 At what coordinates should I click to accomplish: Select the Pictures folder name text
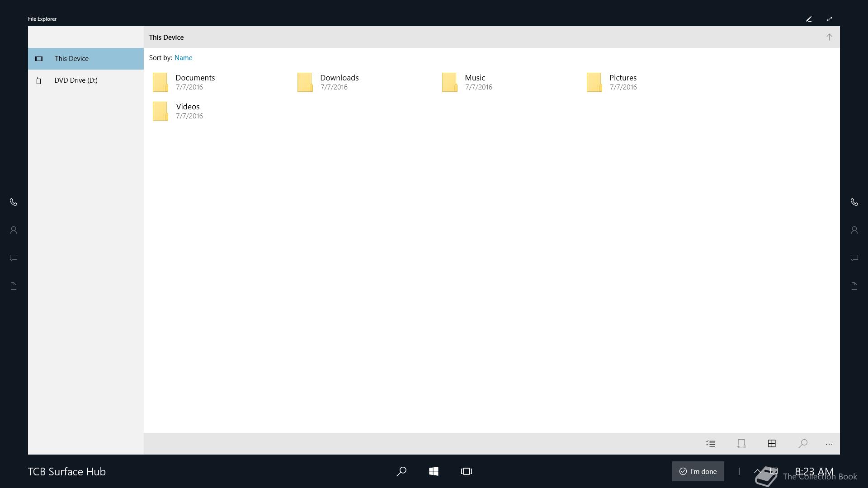623,78
